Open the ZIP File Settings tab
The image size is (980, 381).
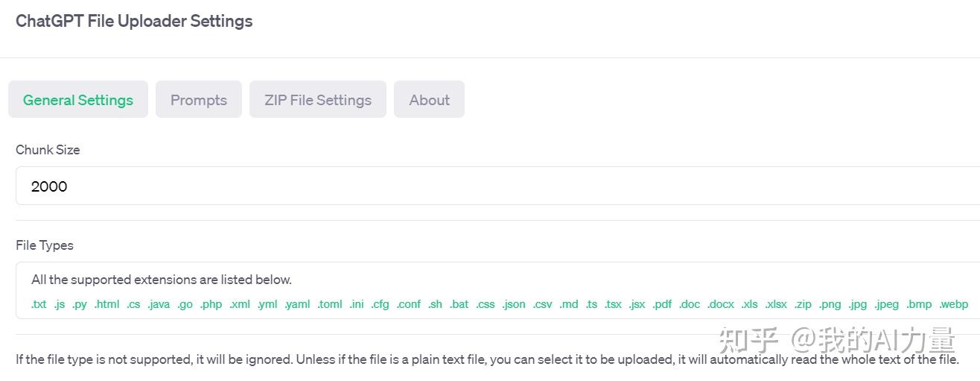pos(318,100)
